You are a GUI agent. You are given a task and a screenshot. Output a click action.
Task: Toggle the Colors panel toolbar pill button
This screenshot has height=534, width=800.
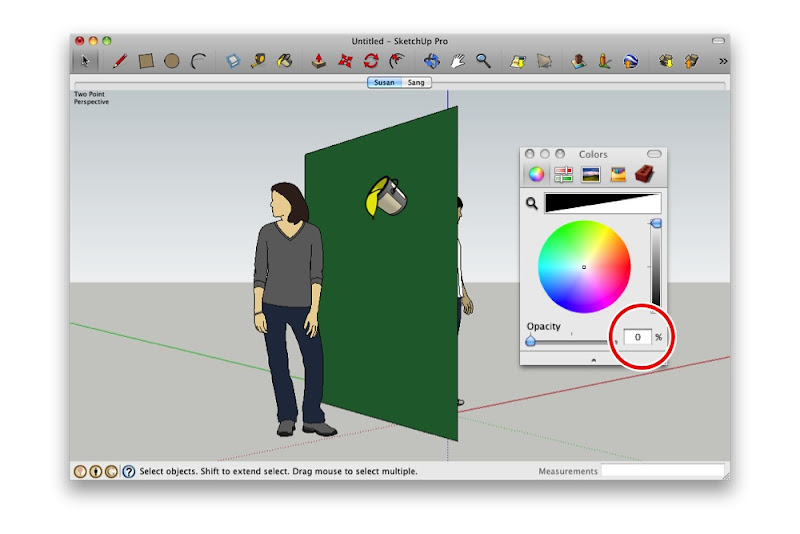tap(654, 154)
